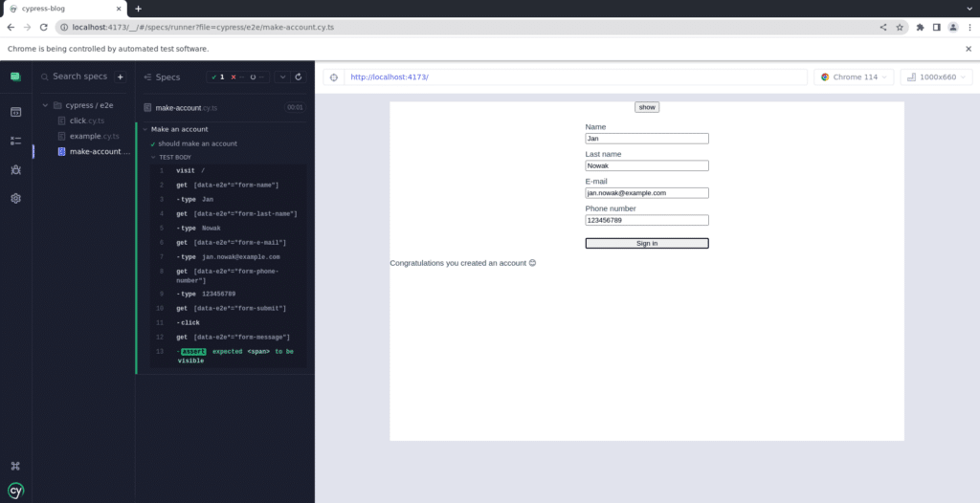The width and height of the screenshot is (980, 503).
Task: Select the 'type jan.nowak@example.com' command
Action: 228,257
